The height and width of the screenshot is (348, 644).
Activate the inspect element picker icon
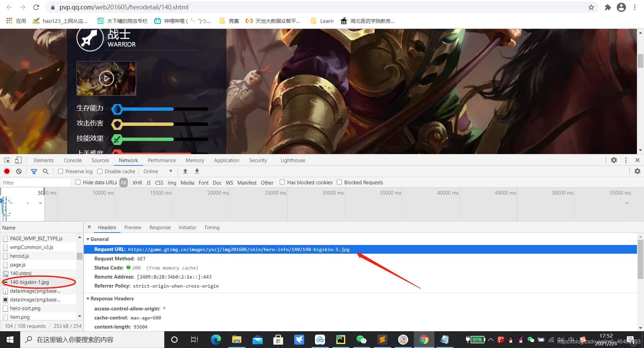click(x=7, y=160)
